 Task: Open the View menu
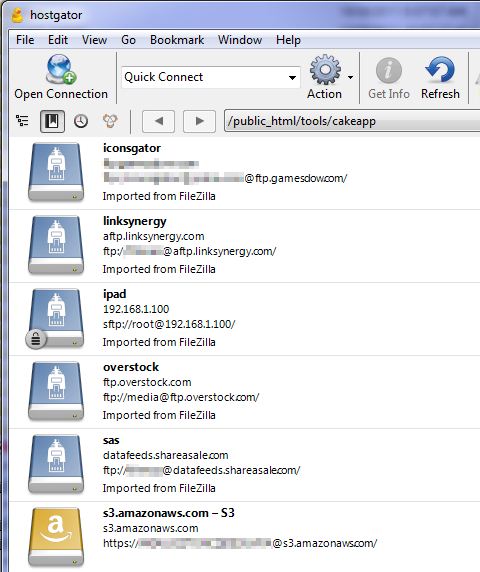[x=94, y=40]
